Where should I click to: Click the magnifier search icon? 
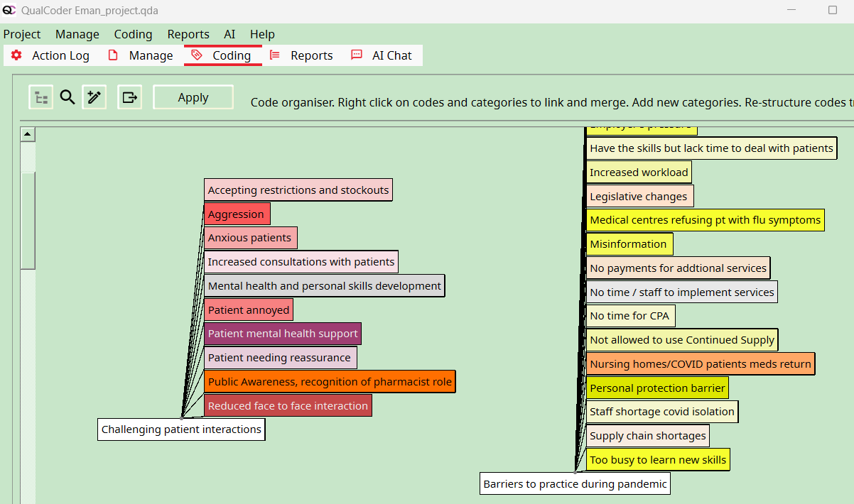[67, 98]
